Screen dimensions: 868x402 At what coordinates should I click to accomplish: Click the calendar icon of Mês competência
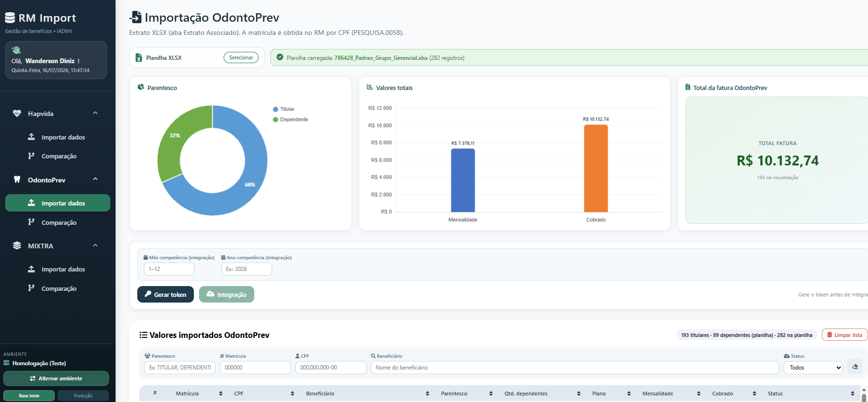[x=146, y=258]
